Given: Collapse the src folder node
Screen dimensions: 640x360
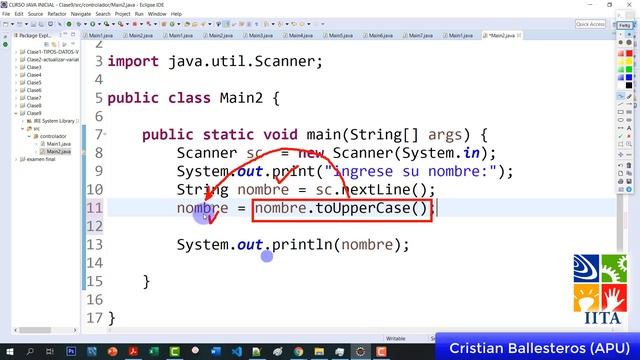Looking at the screenshot, I should [23, 129].
